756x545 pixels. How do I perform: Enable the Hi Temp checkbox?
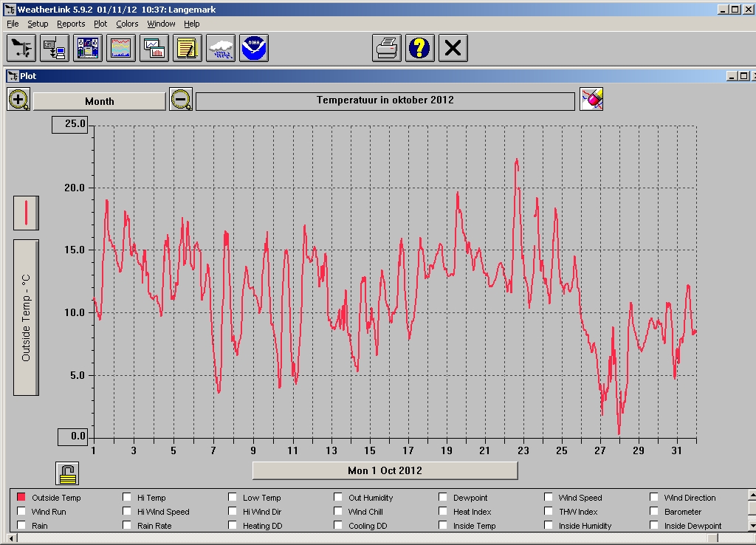127,497
